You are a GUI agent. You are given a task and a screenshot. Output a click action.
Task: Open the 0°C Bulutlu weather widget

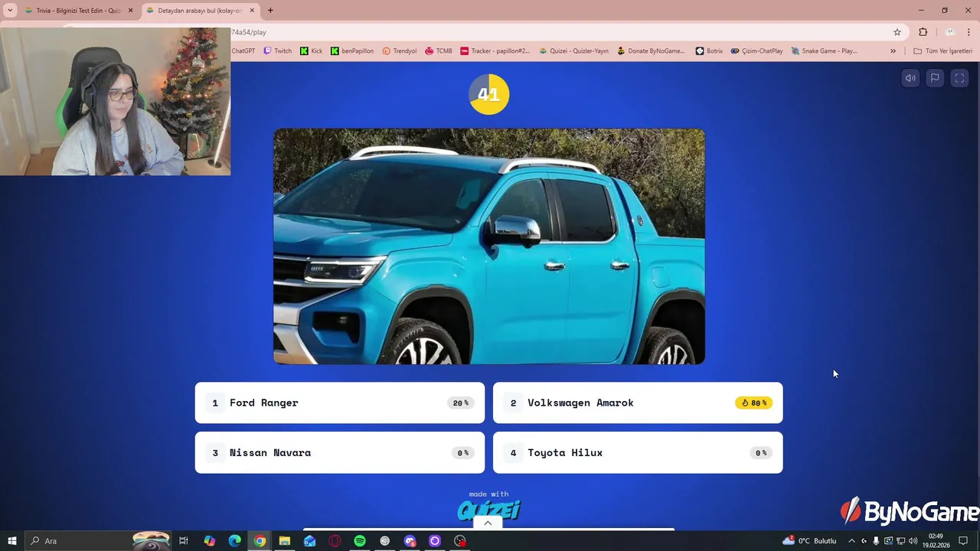[x=809, y=541]
